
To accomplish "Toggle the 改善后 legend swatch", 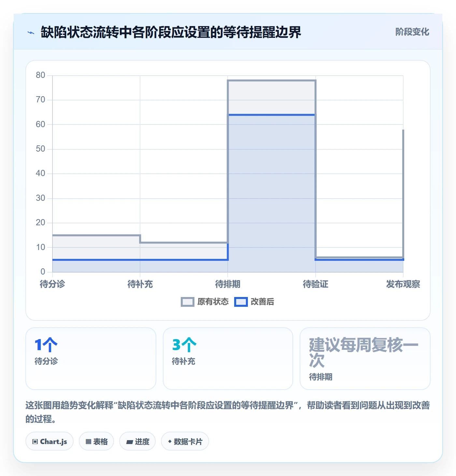I will pyautogui.click(x=241, y=302).
